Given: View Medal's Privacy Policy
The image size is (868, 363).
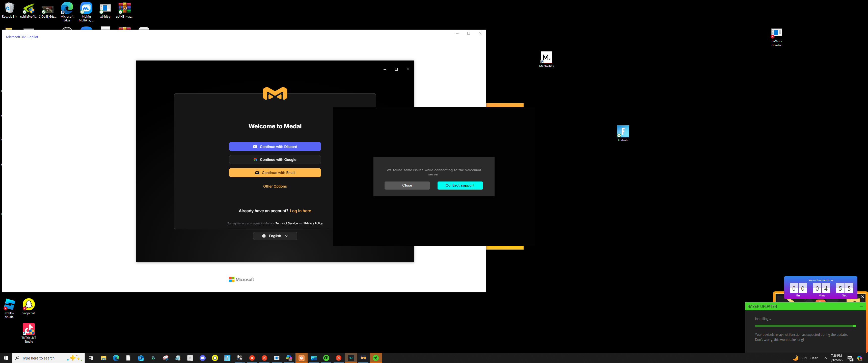Looking at the screenshot, I should pos(313,223).
